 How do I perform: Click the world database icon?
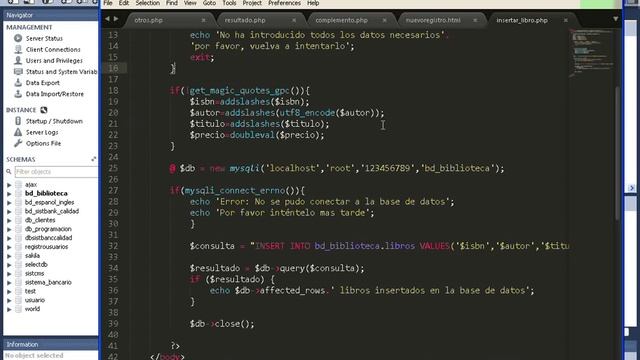pyautogui.click(x=18, y=309)
